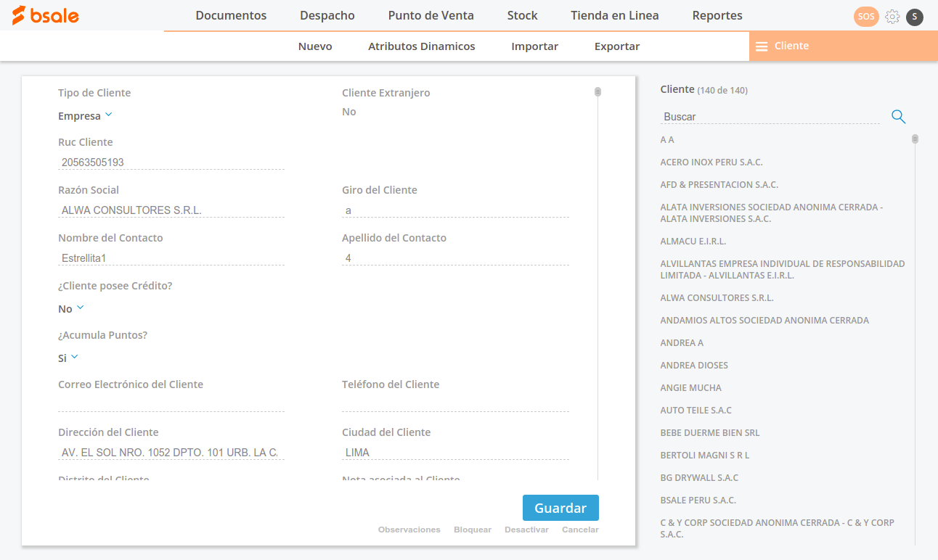The image size is (938, 560).
Task: Open the Documentos menu
Action: (x=231, y=15)
